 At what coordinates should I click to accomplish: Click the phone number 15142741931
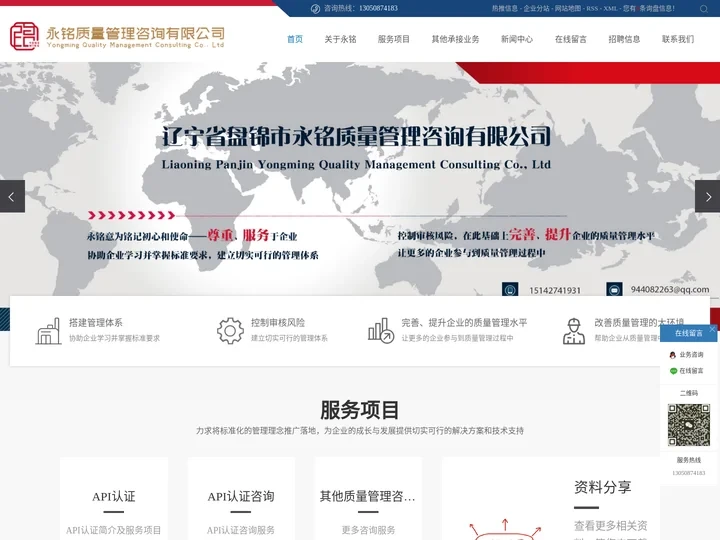click(x=555, y=290)
